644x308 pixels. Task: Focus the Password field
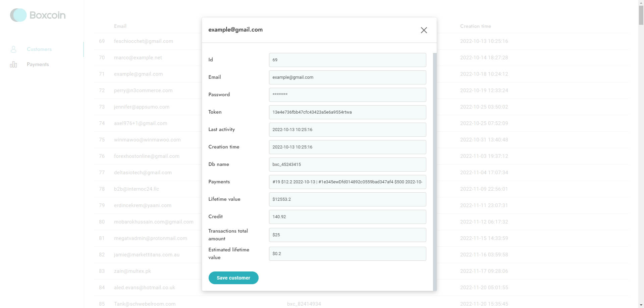tap(347, 95)
